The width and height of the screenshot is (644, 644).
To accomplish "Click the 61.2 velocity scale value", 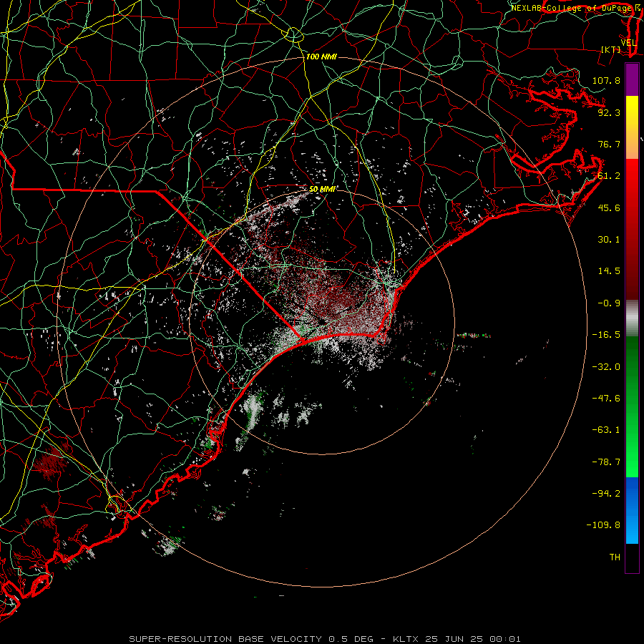I will click(x=609, y=176).
